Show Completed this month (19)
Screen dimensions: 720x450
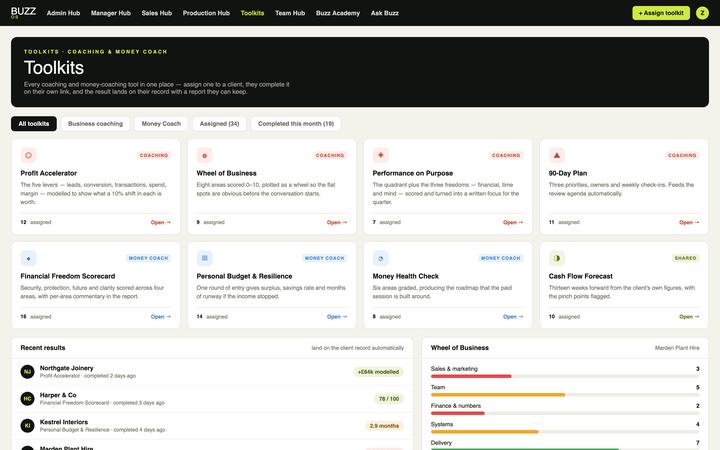(x=296, y=124)
